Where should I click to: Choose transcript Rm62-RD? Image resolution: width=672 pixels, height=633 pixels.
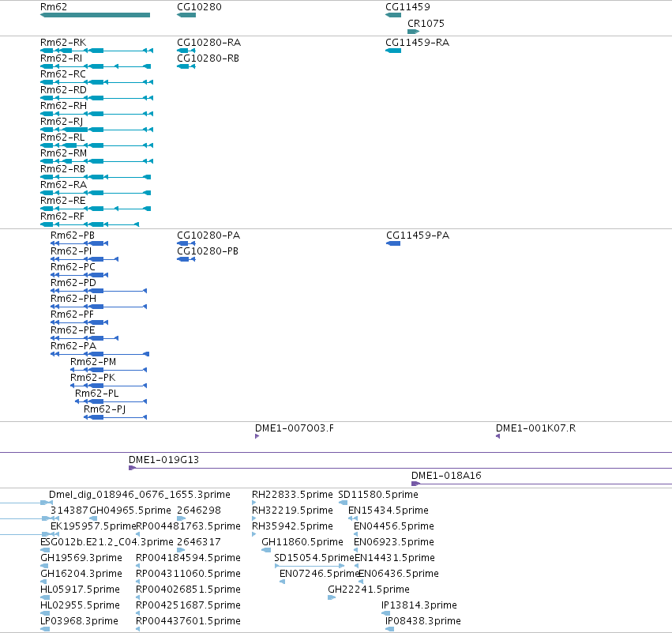click(63, 90)
